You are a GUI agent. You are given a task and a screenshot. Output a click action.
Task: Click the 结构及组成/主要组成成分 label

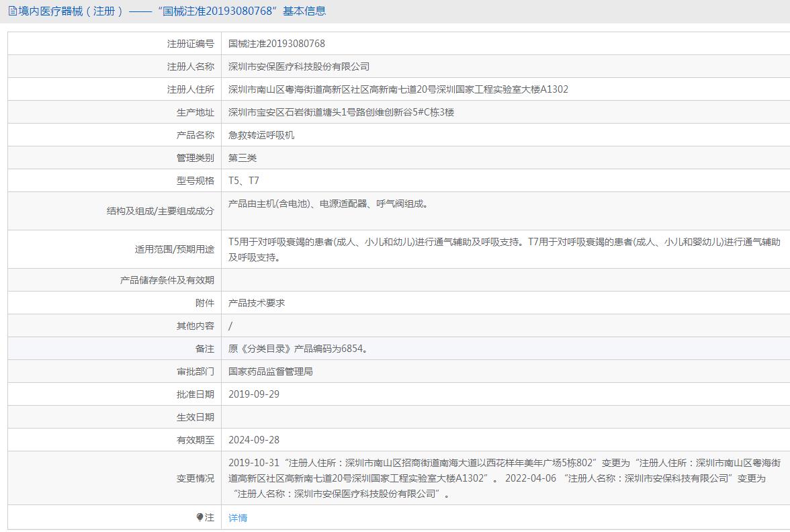coord(160,211)
